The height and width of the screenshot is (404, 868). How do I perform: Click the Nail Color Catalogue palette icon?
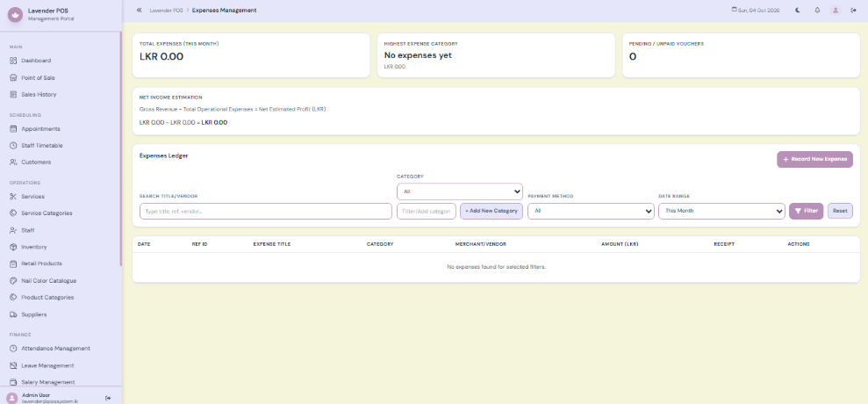[13, 280]
